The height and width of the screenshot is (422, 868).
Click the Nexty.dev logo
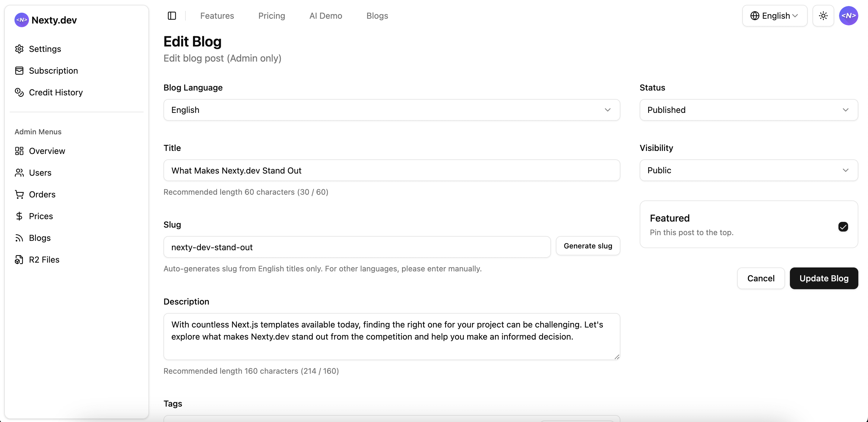pyautogui.click(x=22, y=20)
